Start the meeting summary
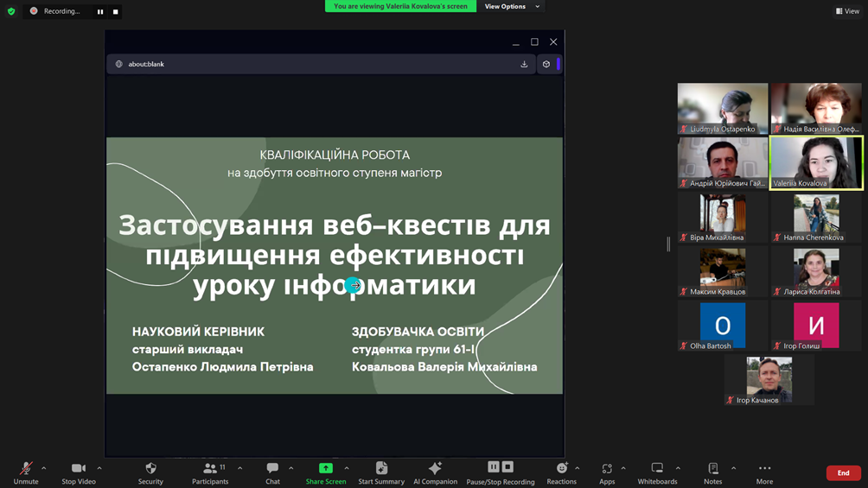Screen dimensions: 868x488 tap(381, 473)
